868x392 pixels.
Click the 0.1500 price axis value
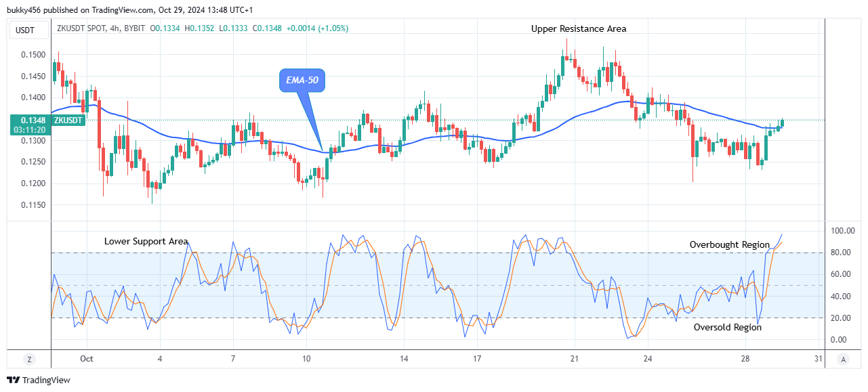point(33,55)
